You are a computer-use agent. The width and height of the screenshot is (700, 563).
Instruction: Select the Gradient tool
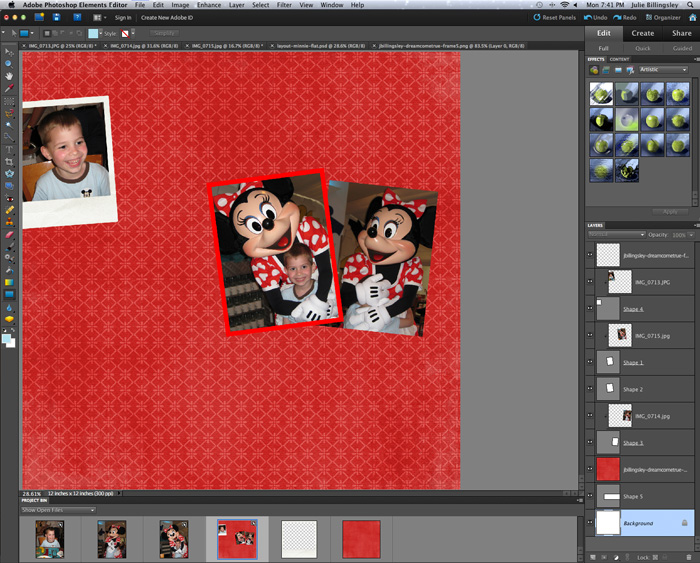(9, 282)
